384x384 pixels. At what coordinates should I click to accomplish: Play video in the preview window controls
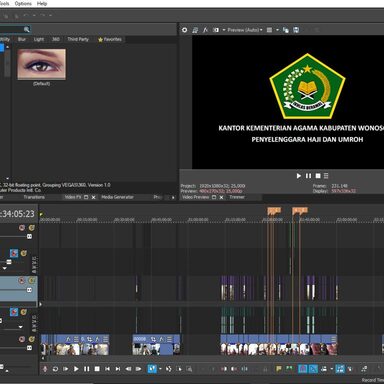[x=299, y=176]
